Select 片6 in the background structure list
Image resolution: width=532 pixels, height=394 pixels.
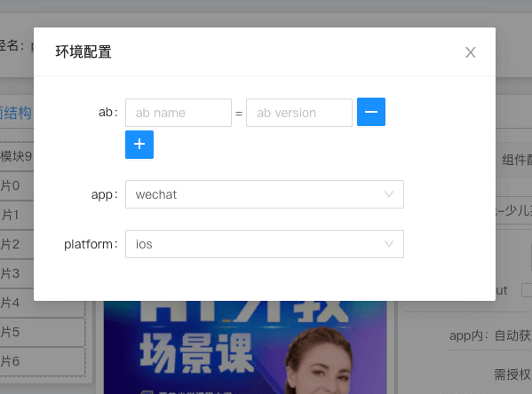[x=42, y=361]
